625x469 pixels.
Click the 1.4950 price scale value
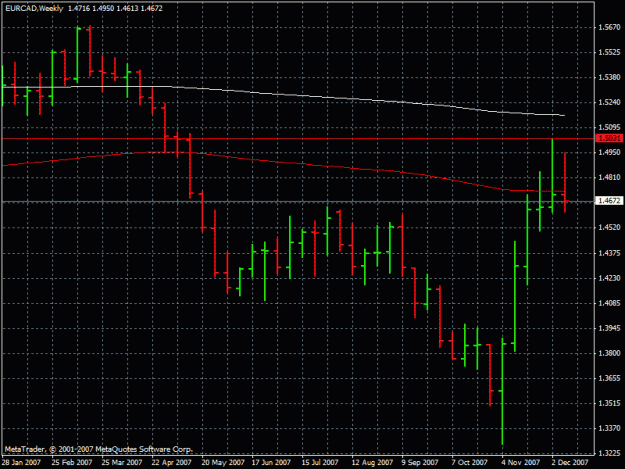click(609, 152)
